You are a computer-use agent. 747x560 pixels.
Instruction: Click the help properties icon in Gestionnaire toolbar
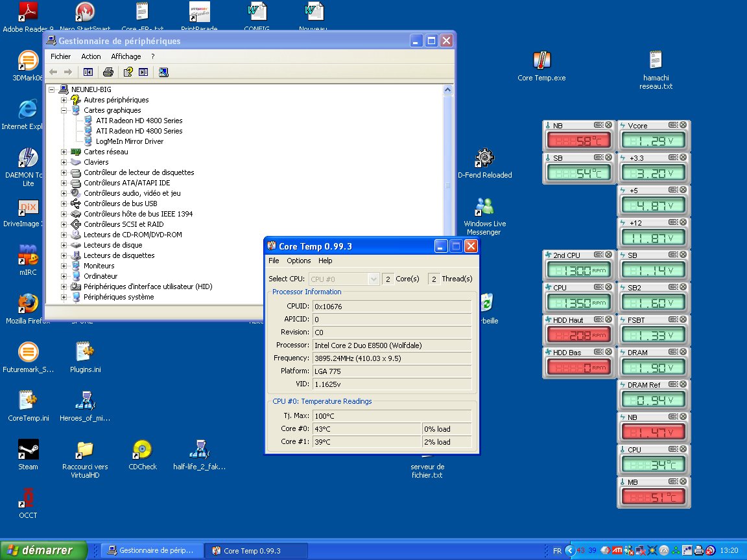coord(128,72)
